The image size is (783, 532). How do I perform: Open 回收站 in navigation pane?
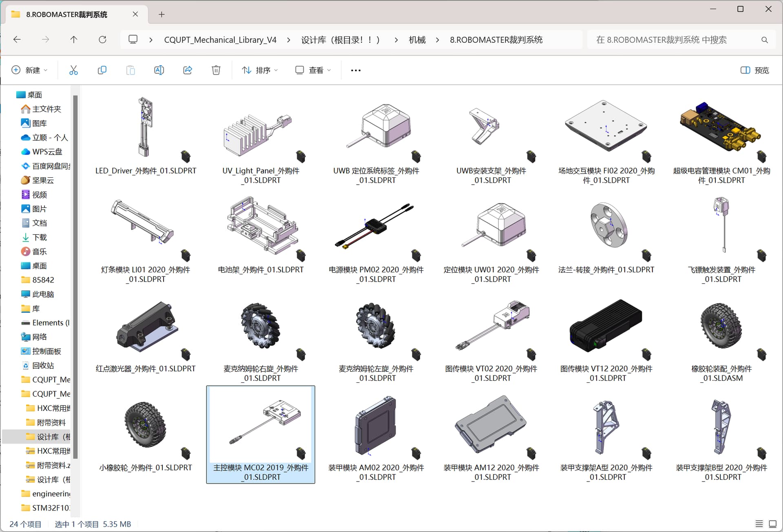coord(38,366)
